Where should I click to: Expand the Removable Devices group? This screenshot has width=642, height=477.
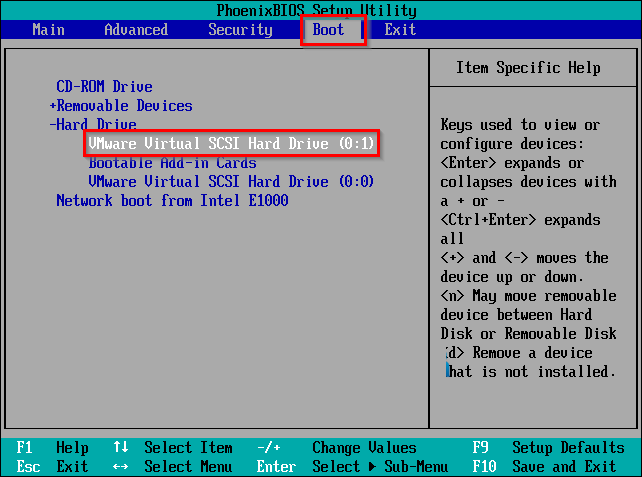coord(121,106)
